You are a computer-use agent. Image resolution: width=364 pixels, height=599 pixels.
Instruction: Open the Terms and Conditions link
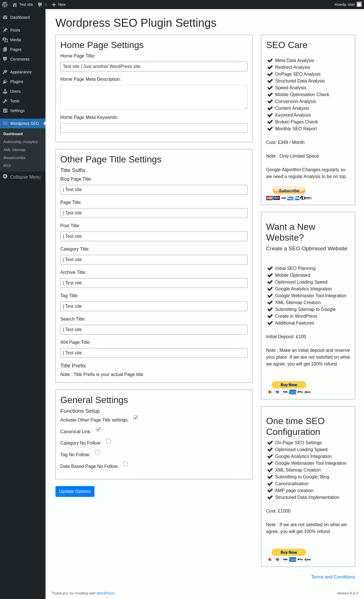(333, 577)
